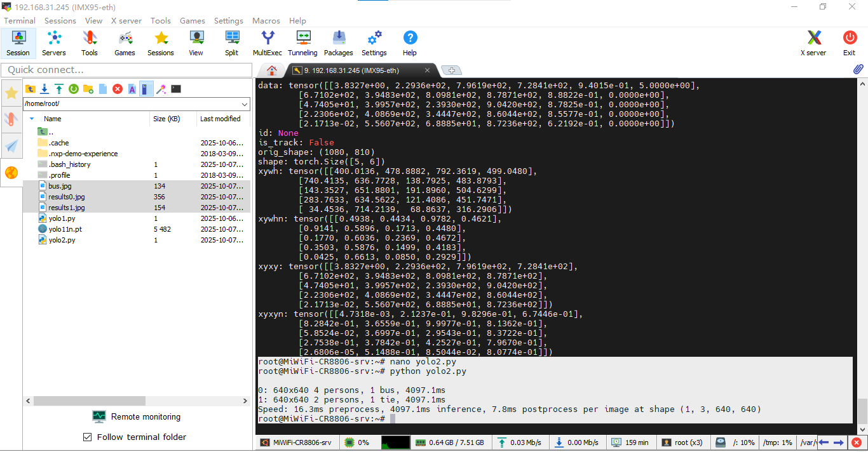This screenshot has height=452, width=868.
Task: Open the Macros menu
Action: pyautogui.click(x=266, y=21)
